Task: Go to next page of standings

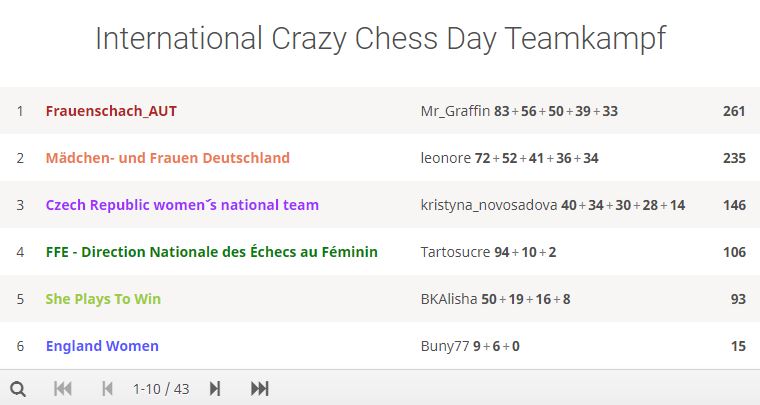Action: pyautogui.click(x=215, y=389)
